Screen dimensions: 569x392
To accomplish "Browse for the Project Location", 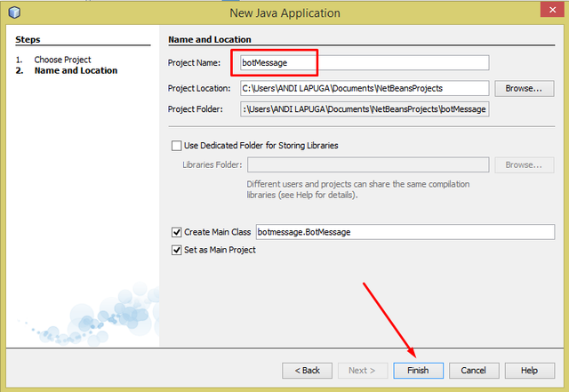I will (x=524, y=88).
